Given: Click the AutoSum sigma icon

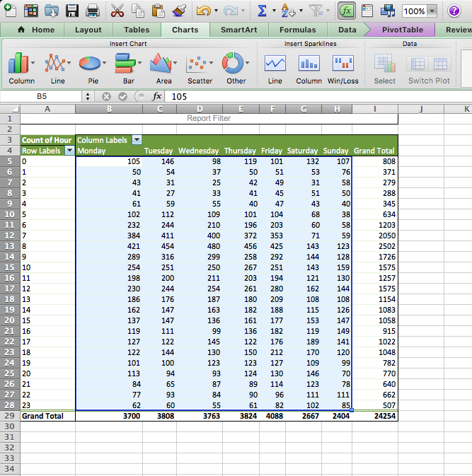Looking at the screenshot, I should (262, 11).
